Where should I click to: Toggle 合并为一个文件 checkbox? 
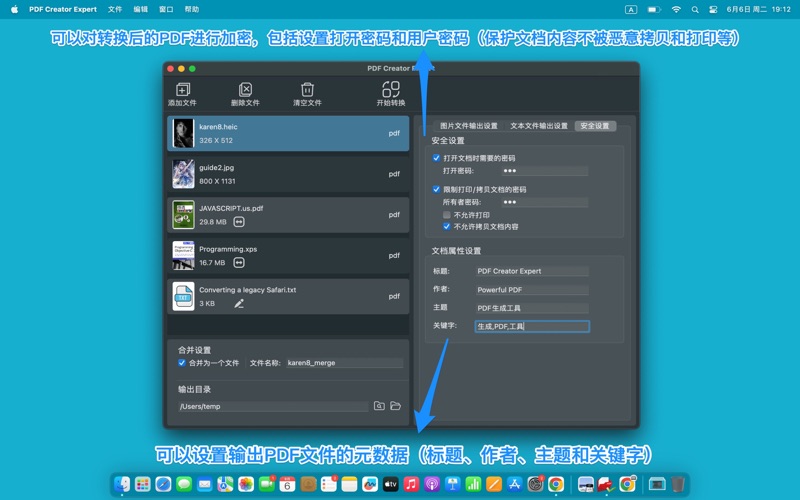pyautogui.click(x=182, y=363)
